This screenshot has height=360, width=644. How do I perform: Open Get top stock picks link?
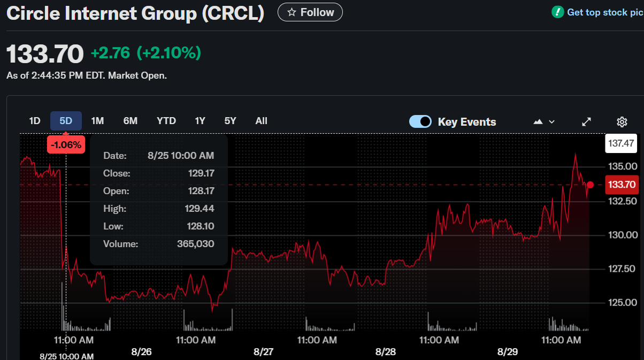point(605,12)
